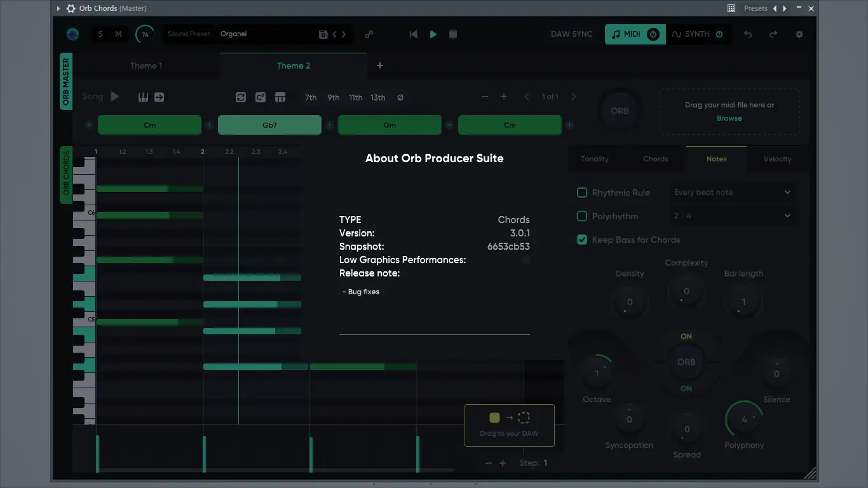Click the save sound preset disk icon

click(x=323, y=34)
